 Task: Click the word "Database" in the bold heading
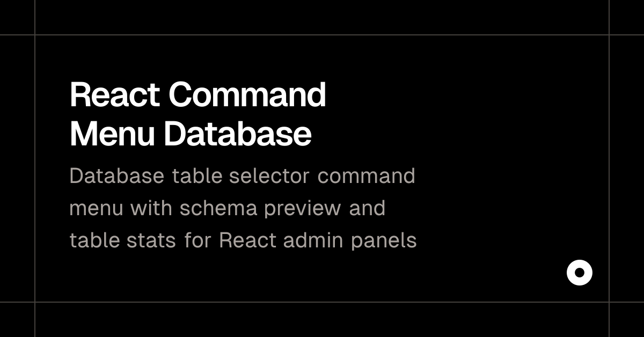pos(237,134)
